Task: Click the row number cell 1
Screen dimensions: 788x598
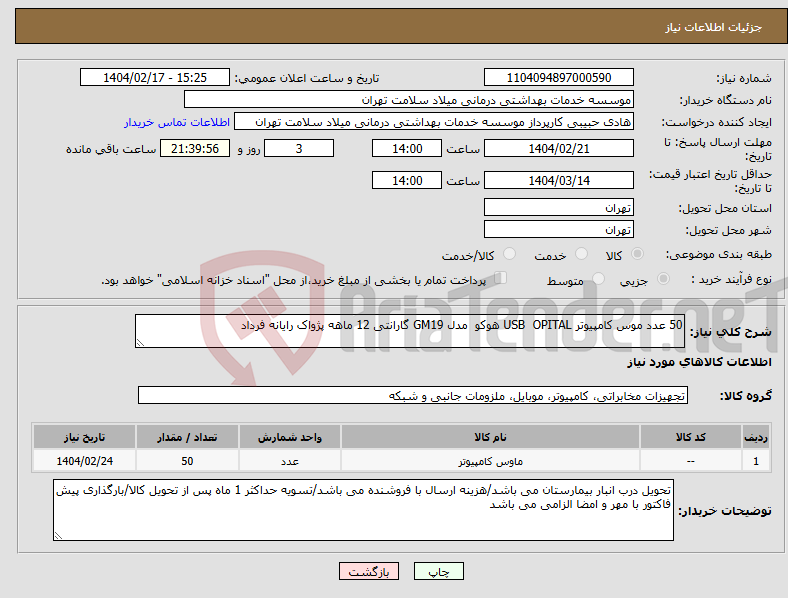Action: 756,461
